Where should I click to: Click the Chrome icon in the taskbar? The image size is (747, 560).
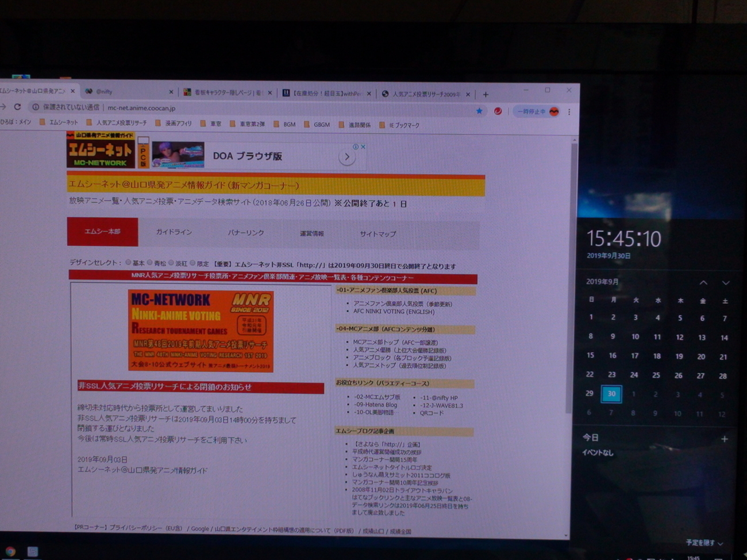(x=10, y=552)
